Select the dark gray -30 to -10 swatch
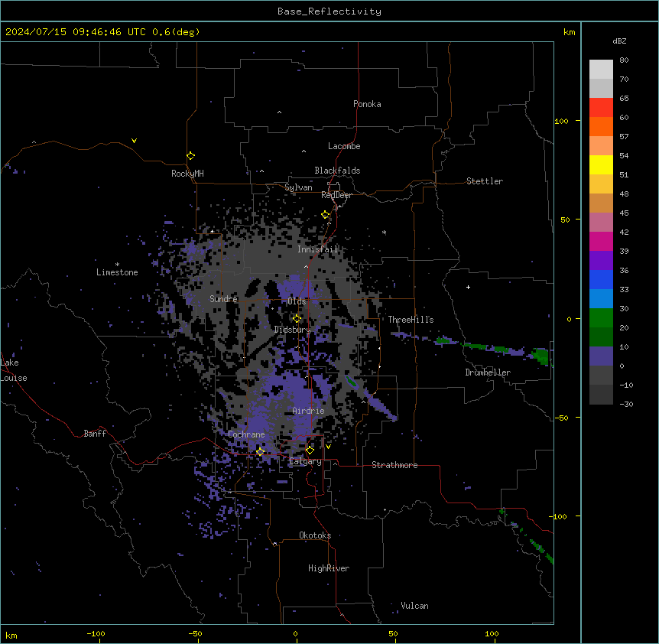 pos(601,395)
